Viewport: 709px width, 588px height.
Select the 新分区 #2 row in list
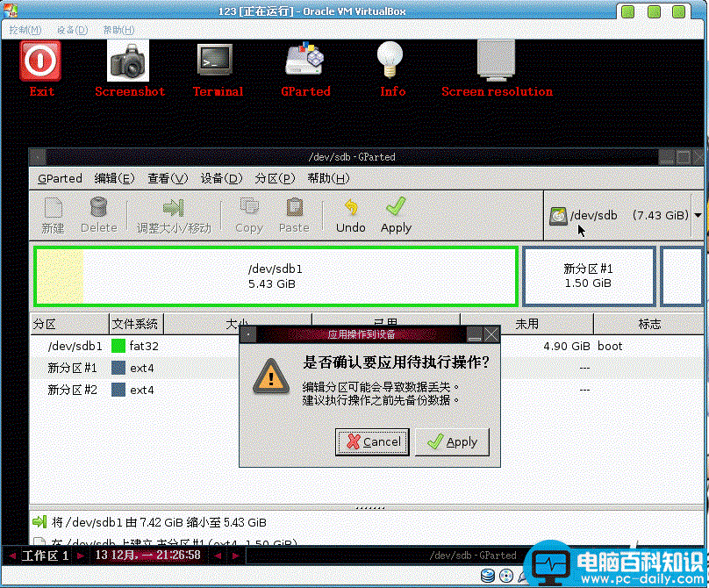(72, 390)
